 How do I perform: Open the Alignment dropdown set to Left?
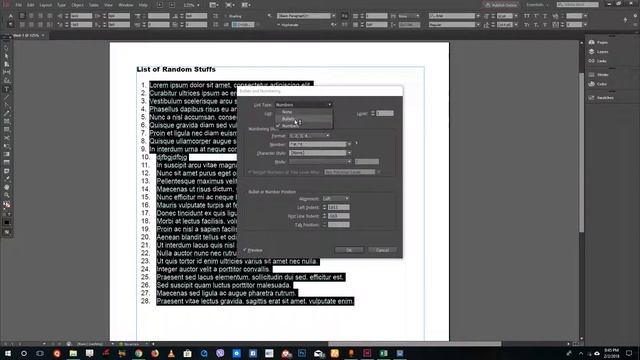click(x=336, y=198)
